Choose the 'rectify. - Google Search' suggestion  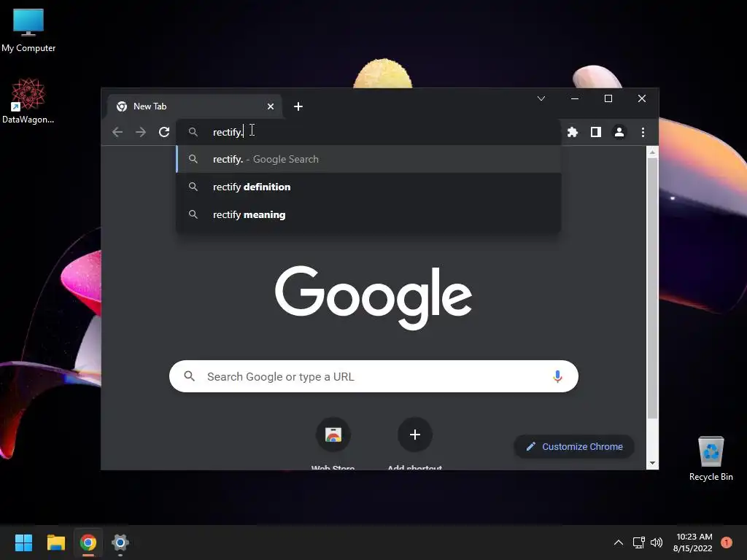click(x=368, y=159)
